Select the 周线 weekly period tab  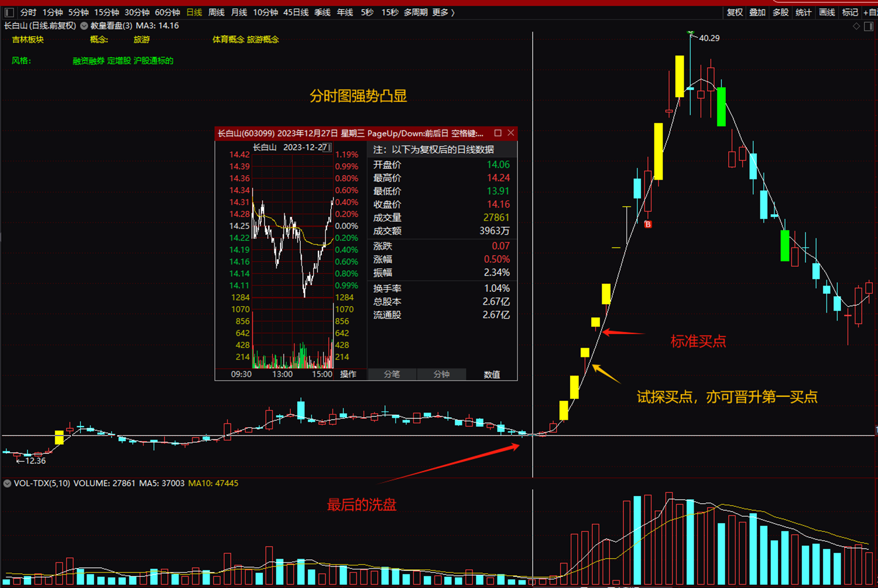pyautogui.click(x=217, y=12)
